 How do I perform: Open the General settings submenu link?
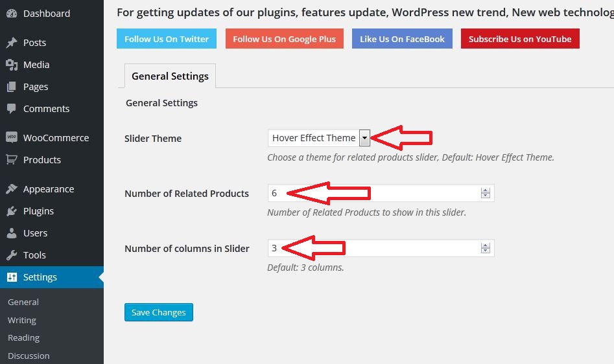(23, 302)
